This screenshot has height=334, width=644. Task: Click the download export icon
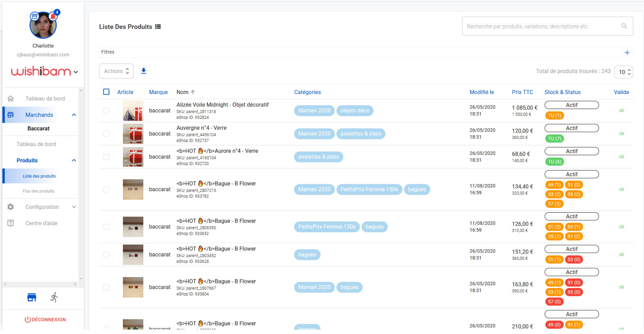(144, 71)
